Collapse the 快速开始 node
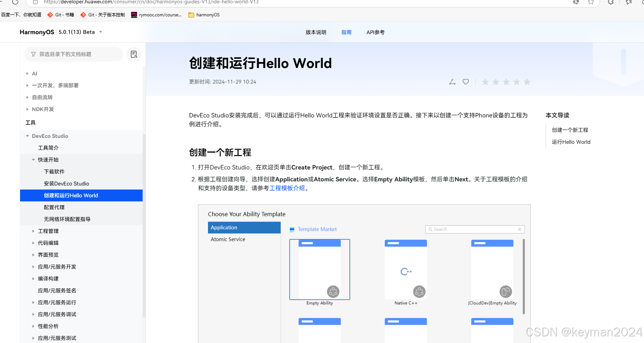The image size is (644, 343). click(33, 160)
